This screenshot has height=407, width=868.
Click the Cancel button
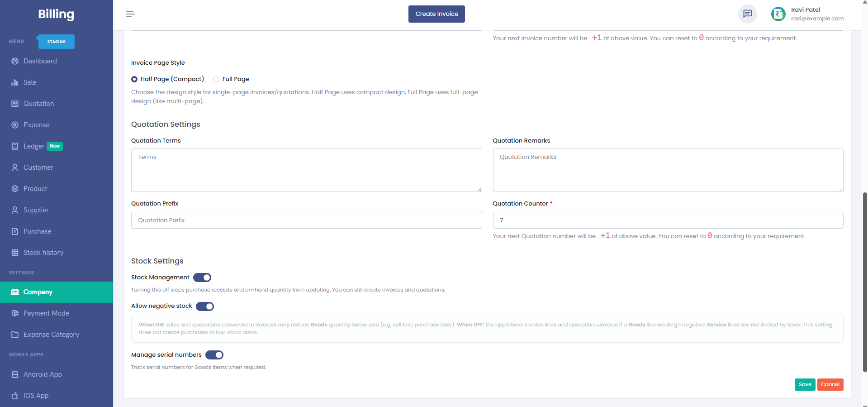pos(830,384)
